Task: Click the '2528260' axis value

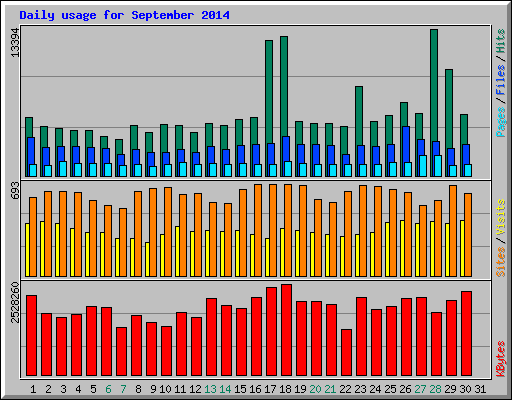Action: point(15,303)
